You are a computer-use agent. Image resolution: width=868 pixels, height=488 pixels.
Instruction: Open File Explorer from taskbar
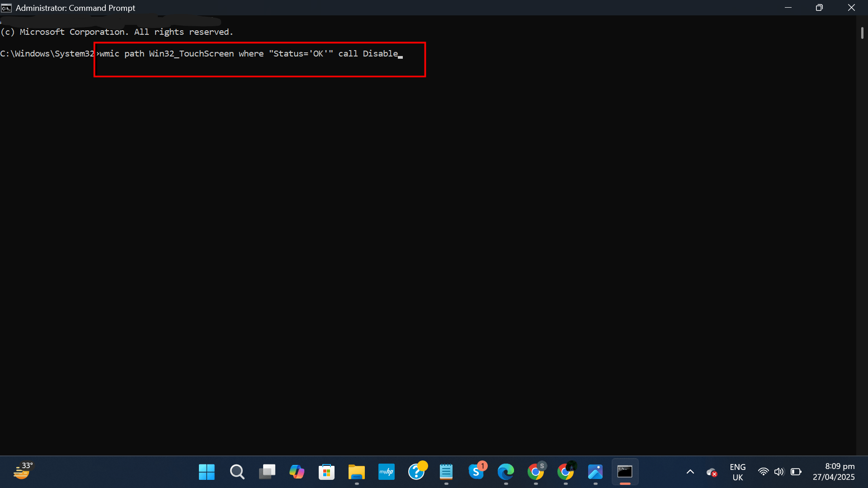[x=356, y=472]
